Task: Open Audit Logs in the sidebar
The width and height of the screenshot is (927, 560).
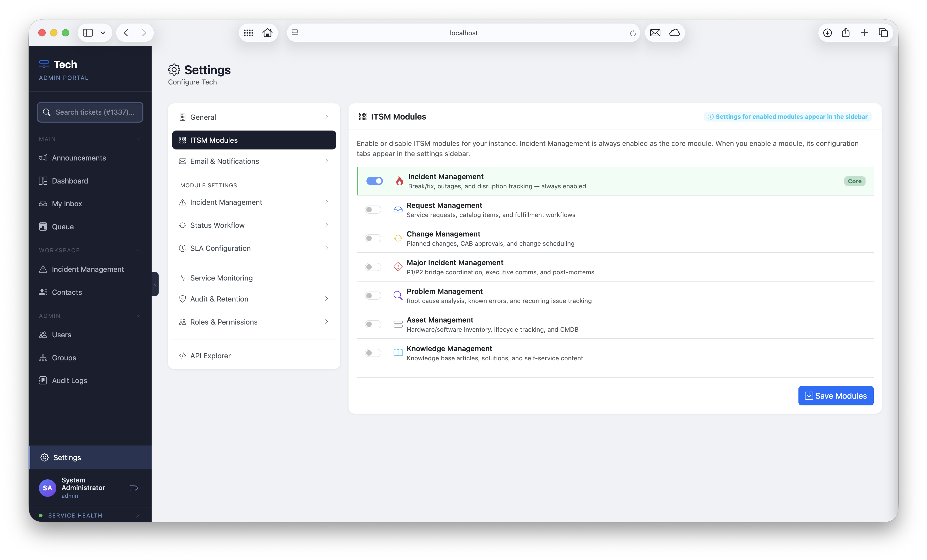Action: (x=70, y=381)
